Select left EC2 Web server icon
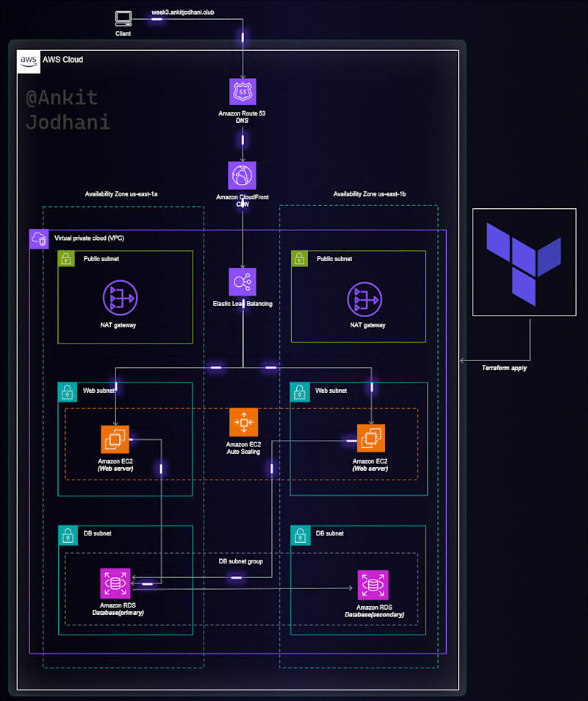 coord(115,439)
